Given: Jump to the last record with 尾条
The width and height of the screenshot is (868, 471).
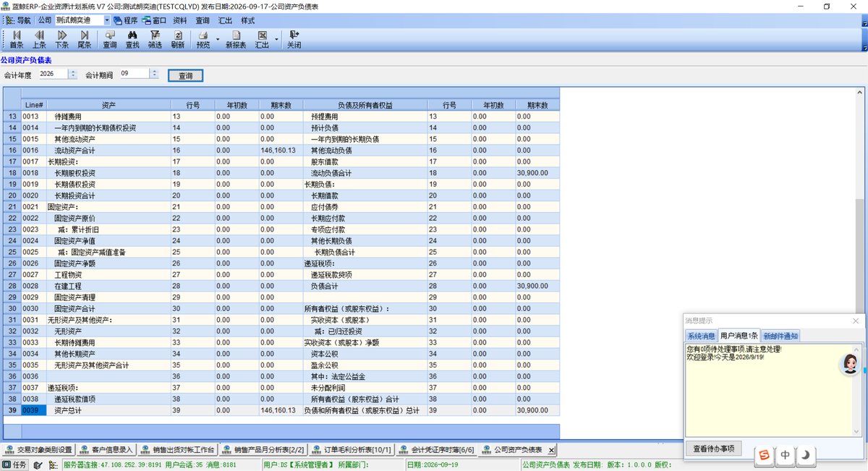Looking at the screenshot, I should 85,40.
